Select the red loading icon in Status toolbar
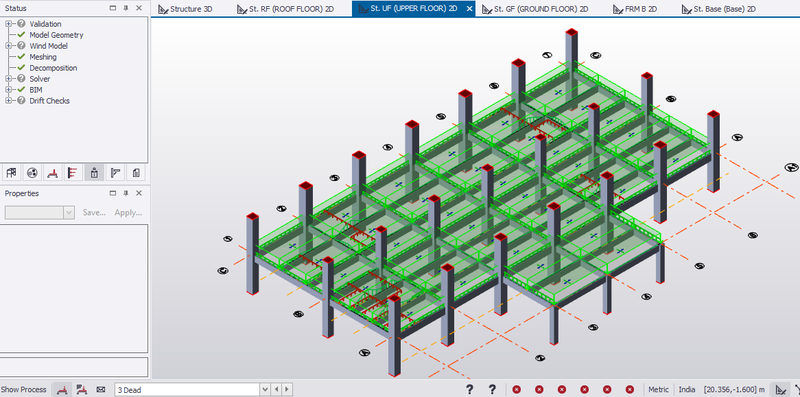The width and height of the screenshot is (800, 397). click(52, 173)
